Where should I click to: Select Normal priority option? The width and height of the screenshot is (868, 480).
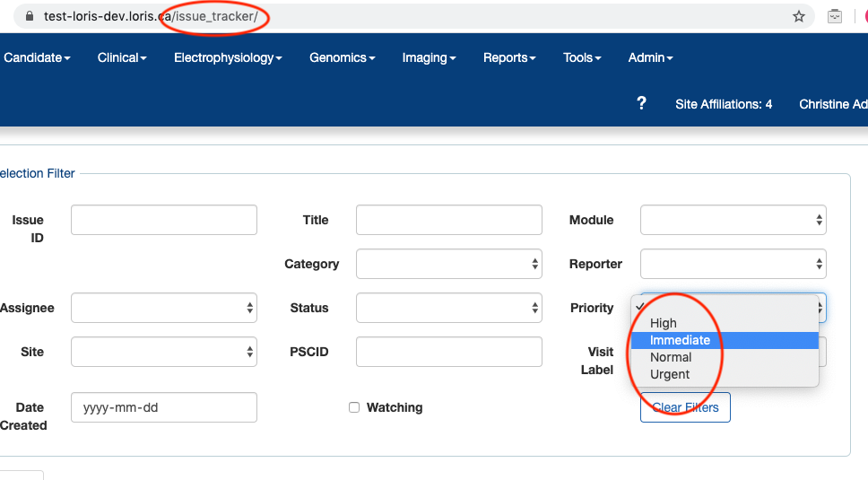tap(725, 357)
